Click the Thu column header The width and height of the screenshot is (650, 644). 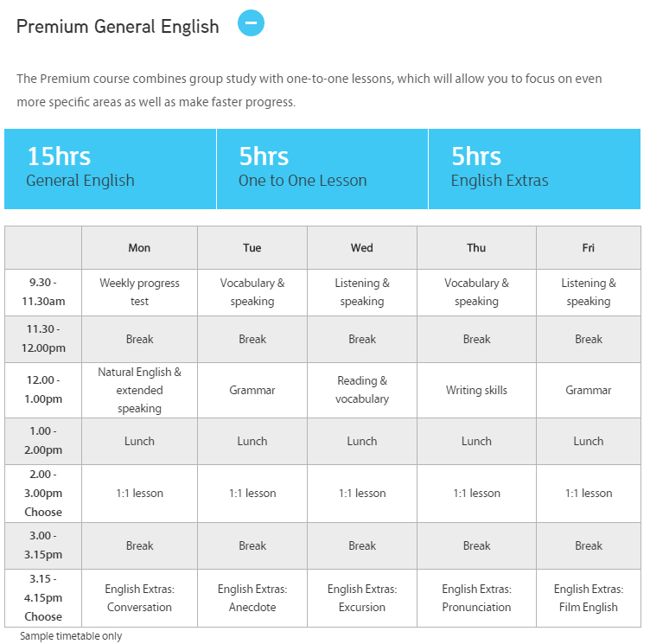point(476,248)
